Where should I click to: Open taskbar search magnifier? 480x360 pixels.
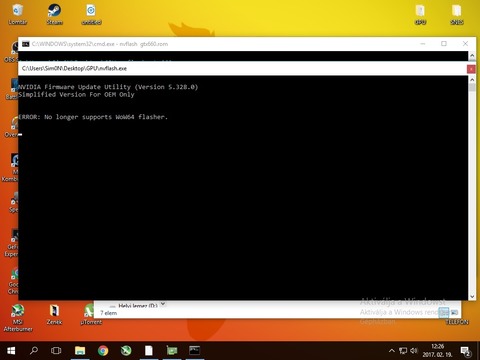tap(34, 351)
